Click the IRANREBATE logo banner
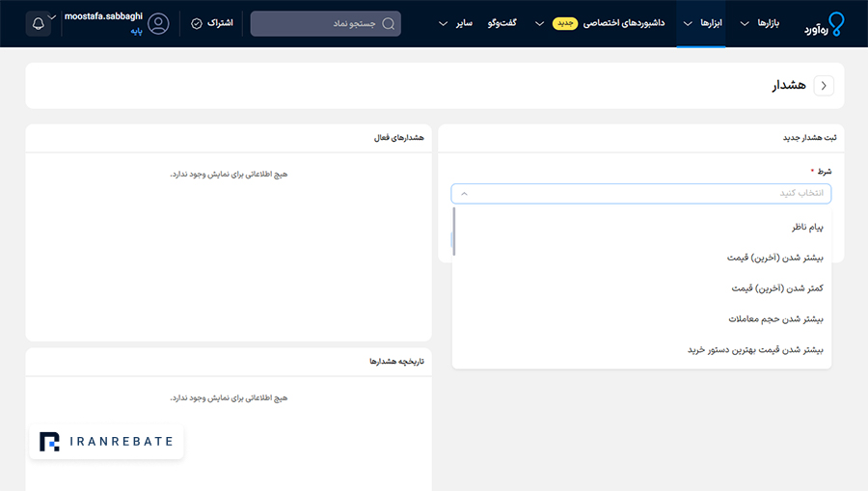 pyautogui.click(x=106, y=442)
